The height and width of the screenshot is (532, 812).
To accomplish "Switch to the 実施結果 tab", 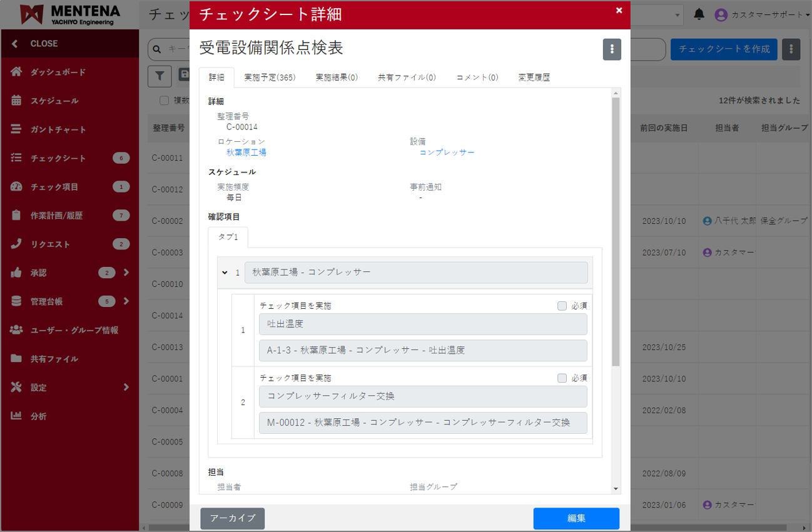I will point(337,76).
